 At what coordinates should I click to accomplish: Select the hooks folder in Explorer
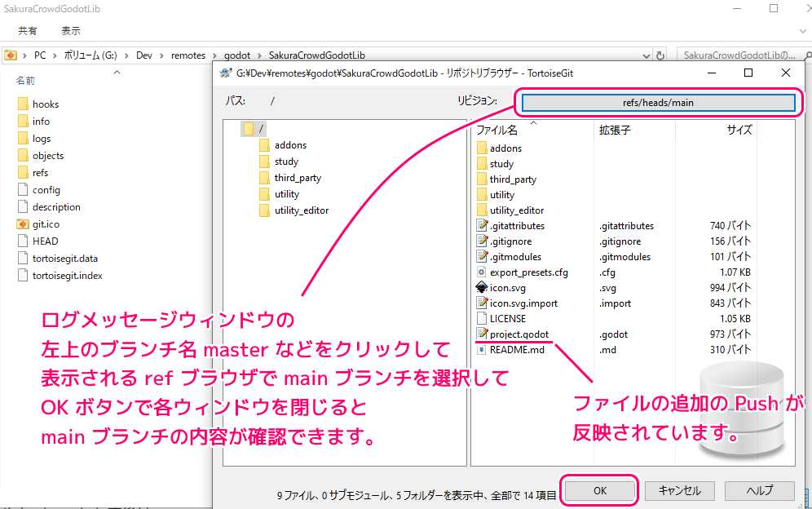[x=45, y=104]
